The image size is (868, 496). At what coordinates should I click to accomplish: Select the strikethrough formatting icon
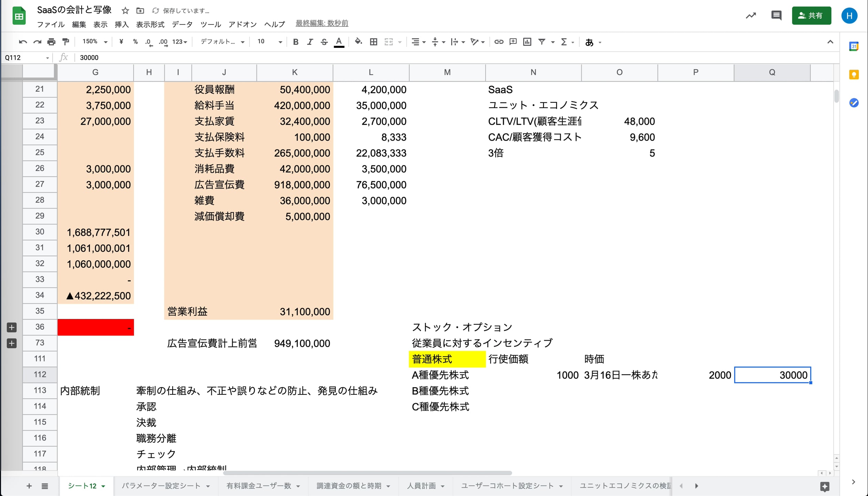coord(324,42)
